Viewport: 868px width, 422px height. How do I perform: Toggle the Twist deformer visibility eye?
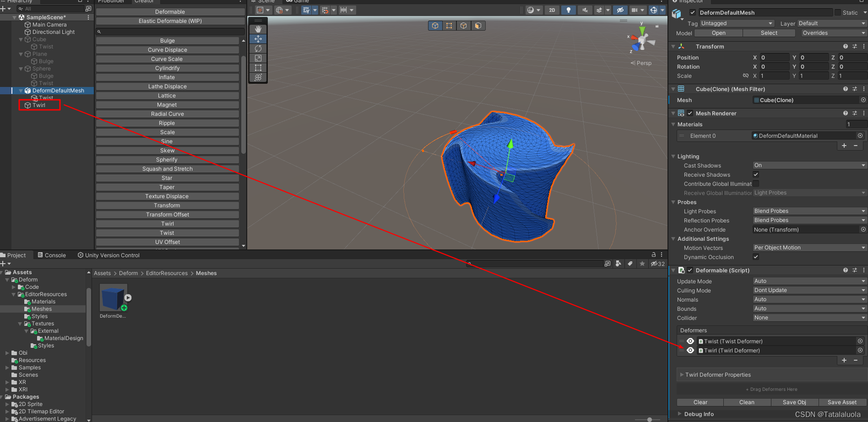tap(691, 341)
